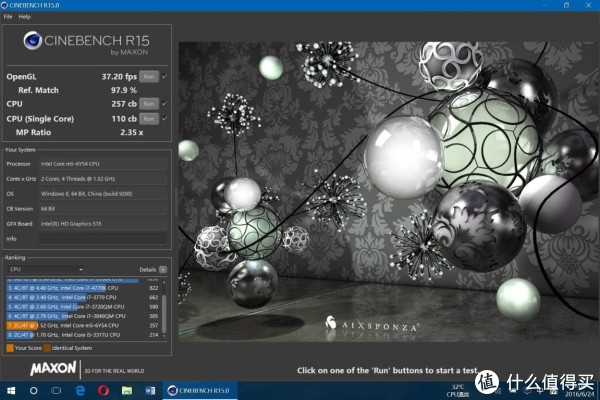Image resolution: width=600 pixels, height=400 pixels.
Task: Click the OS field showing Windows 8
Action: (x=103, y=194)
